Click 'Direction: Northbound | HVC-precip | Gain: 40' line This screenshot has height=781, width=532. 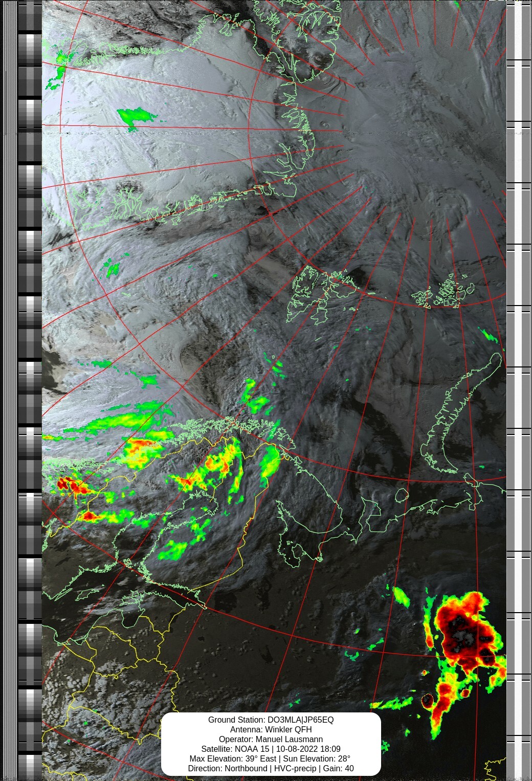click(271, 768)
